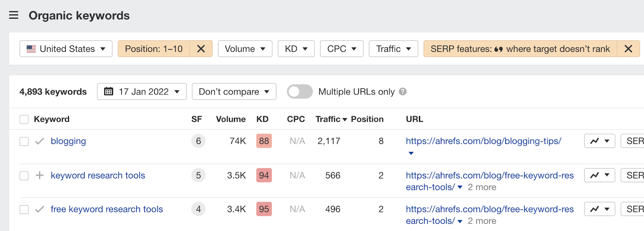Click the Organic keywords page title

(x=79, y=15)
